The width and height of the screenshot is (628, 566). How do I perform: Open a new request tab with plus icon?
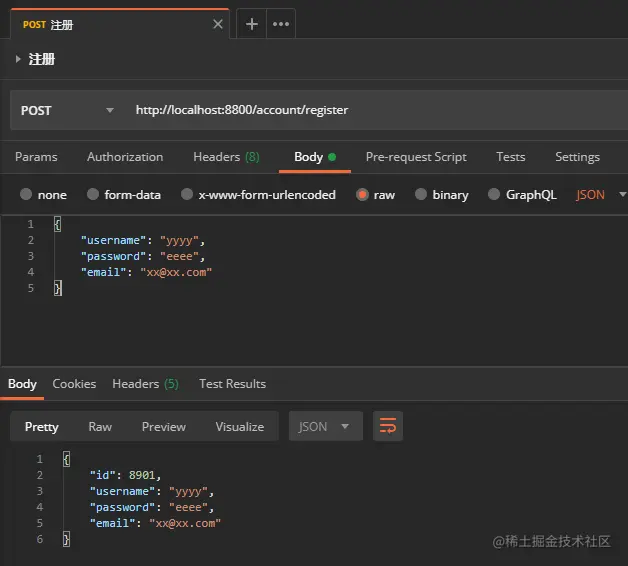252,24
